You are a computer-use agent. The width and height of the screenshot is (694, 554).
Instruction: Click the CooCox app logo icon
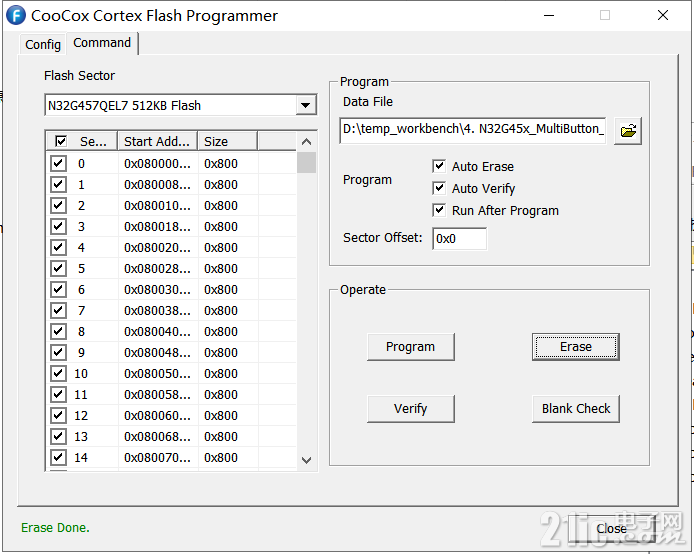(x=15, y=15)
